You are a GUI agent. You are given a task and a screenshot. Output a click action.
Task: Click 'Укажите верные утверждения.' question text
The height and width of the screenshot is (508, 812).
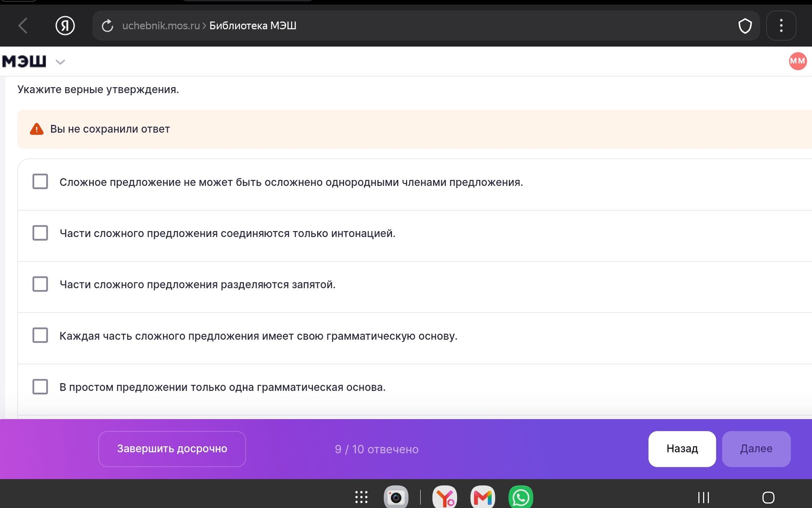point(98,89)
